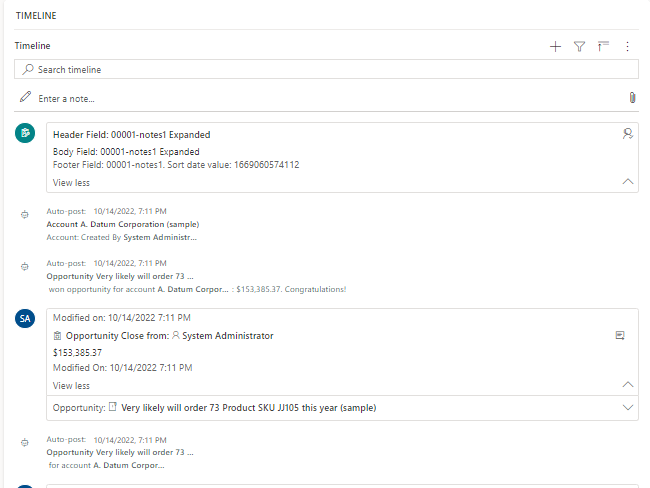Click the sort order icon in timeline header
The height and width of the screenshot is (488, 650).
point(603,46)
